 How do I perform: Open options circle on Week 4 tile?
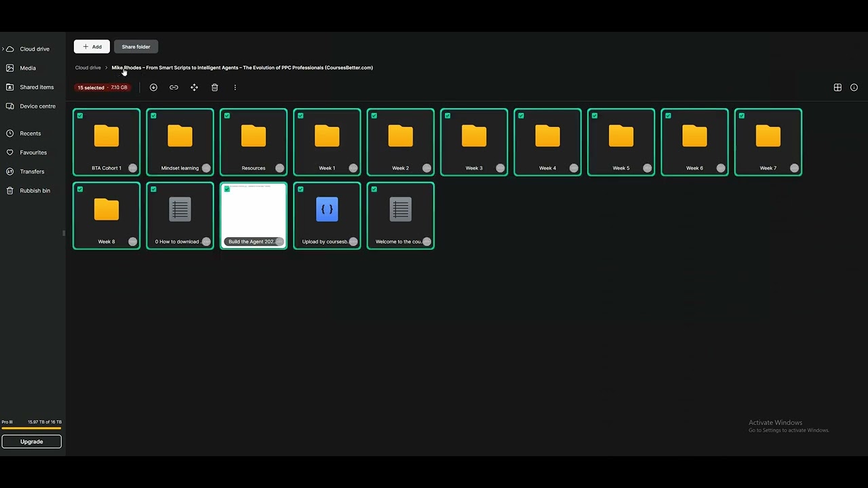pyautogui.click(x=574, y=168)
